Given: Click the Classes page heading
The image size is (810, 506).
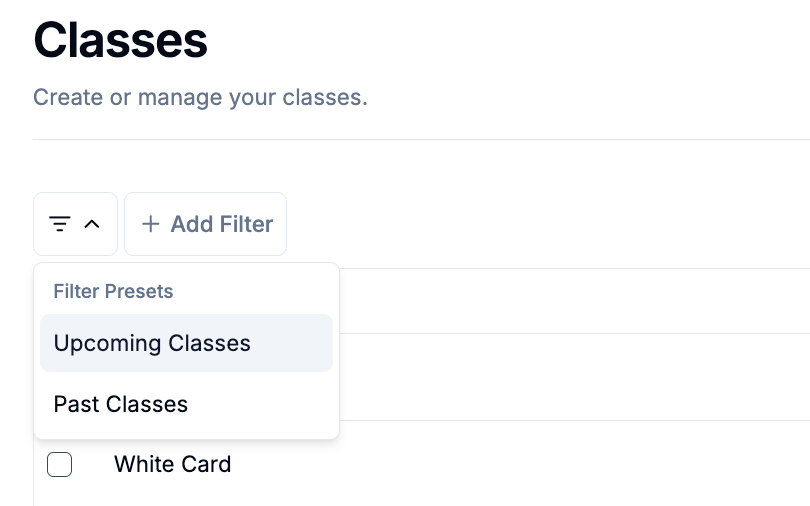Looking at the screenshot, I should pos(120,40).
